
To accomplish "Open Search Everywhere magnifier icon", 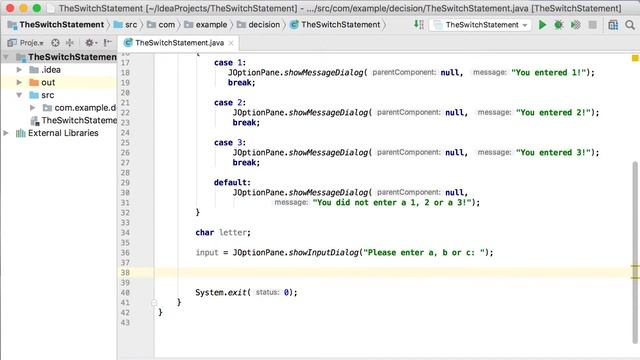I will (630, 25).
